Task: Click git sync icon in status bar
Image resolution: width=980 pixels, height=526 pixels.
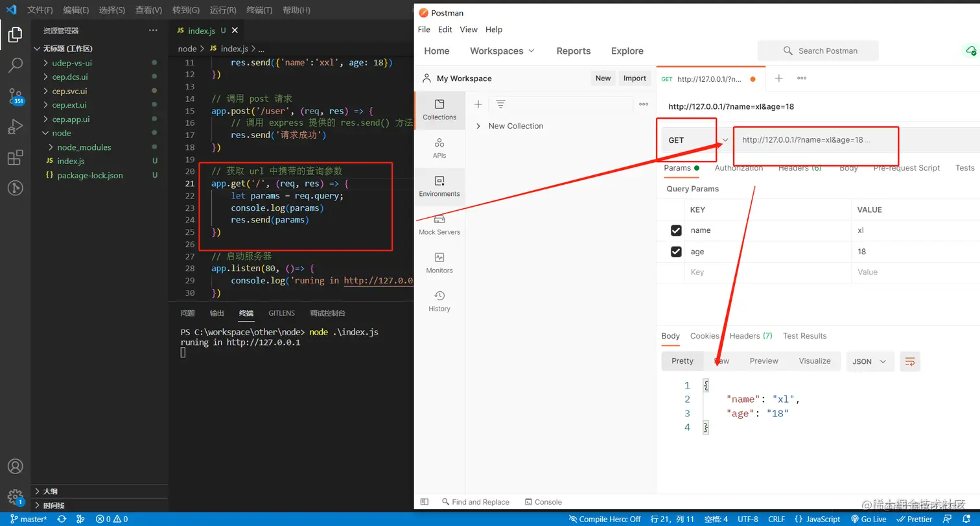Action: [62, 519]
